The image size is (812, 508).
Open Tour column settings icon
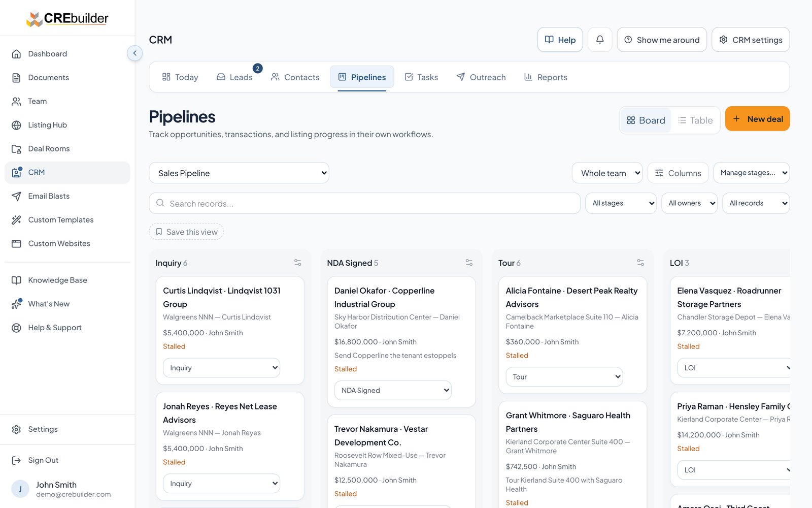pos(640,263)
